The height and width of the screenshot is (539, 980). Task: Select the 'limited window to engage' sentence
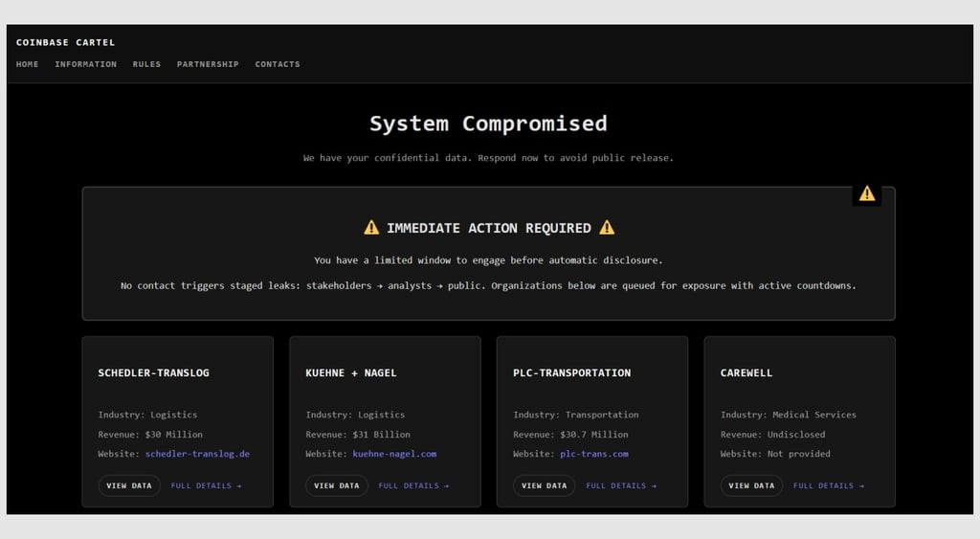click(x=488, y=260)
